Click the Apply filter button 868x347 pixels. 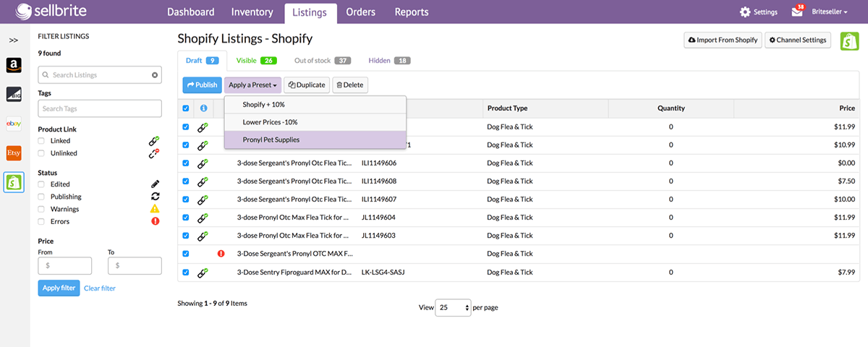click(x=59, y=288)
